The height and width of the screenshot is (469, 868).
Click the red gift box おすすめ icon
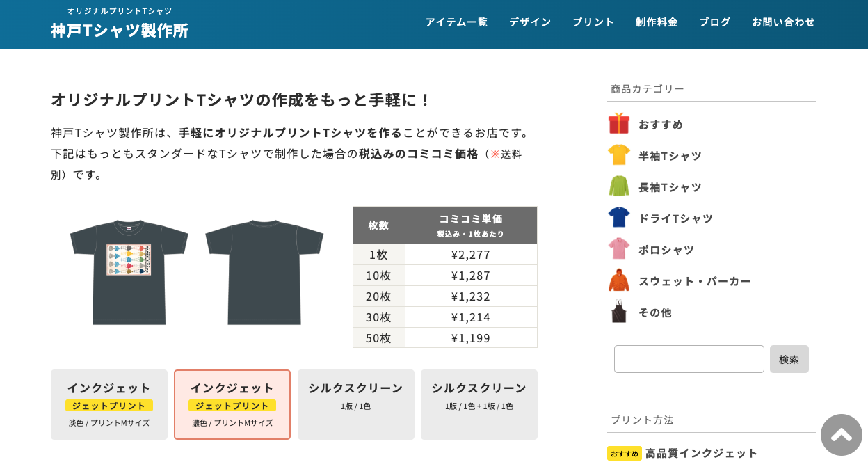click(x=618, y=124)
